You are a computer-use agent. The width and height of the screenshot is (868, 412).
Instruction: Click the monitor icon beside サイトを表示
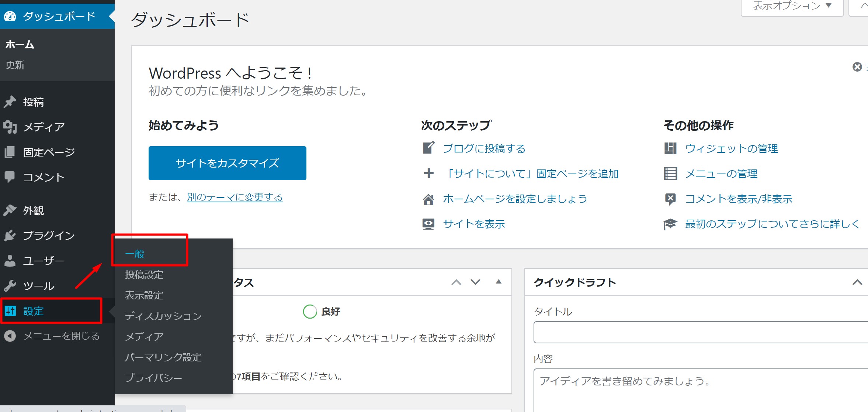428,224
